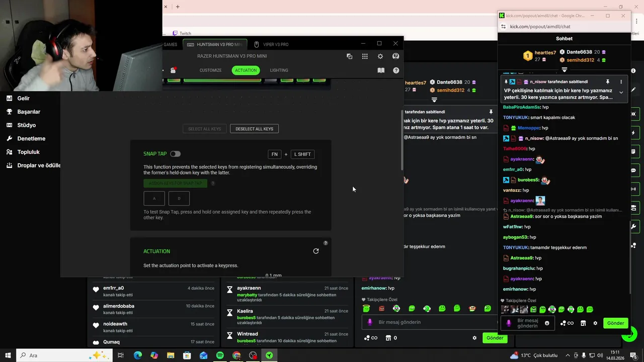Open the user guide book icon
The width and height of the screenshot is (644, 362).
coord(381,70)
